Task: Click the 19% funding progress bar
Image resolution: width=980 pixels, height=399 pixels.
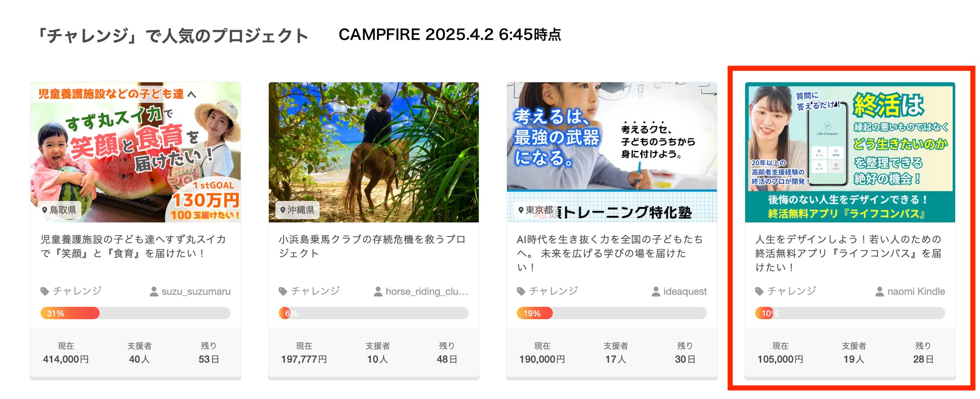Action: [x=612, y=313]
